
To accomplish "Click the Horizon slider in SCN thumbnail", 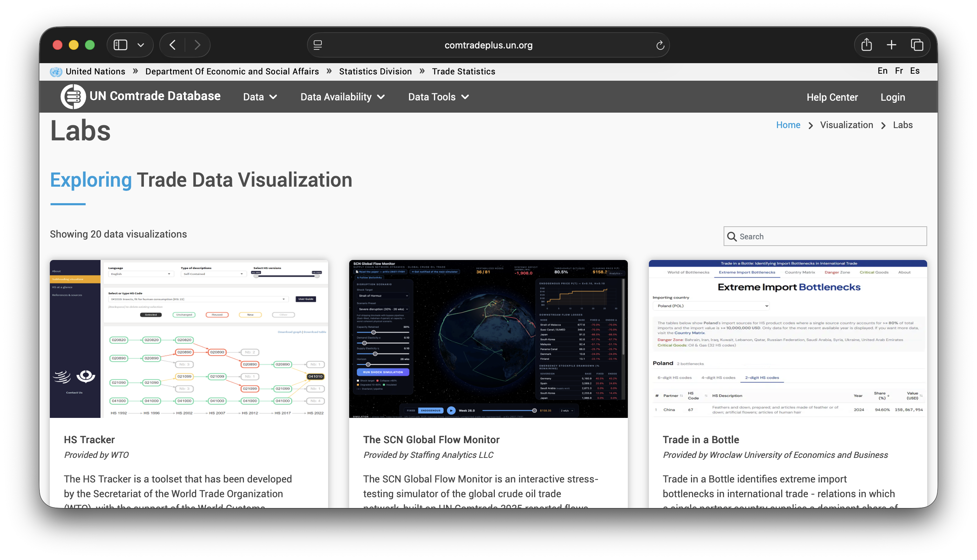I will tap(383, 364).
